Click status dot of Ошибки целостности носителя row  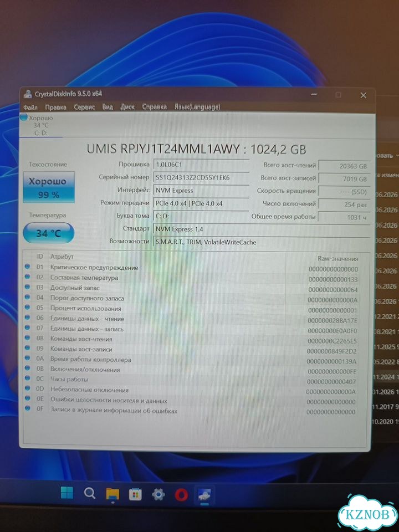point(28,398)
